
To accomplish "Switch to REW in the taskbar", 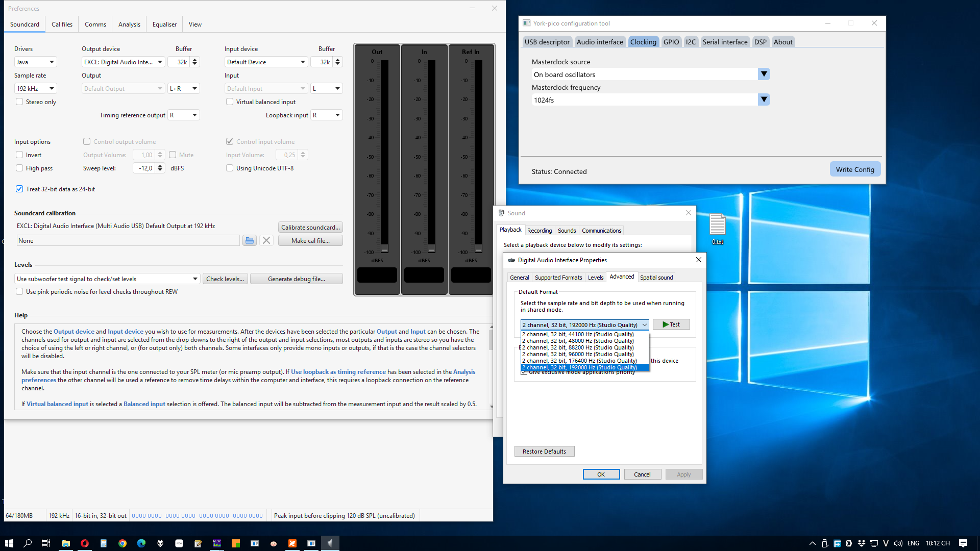I will (x=217, y=543).
